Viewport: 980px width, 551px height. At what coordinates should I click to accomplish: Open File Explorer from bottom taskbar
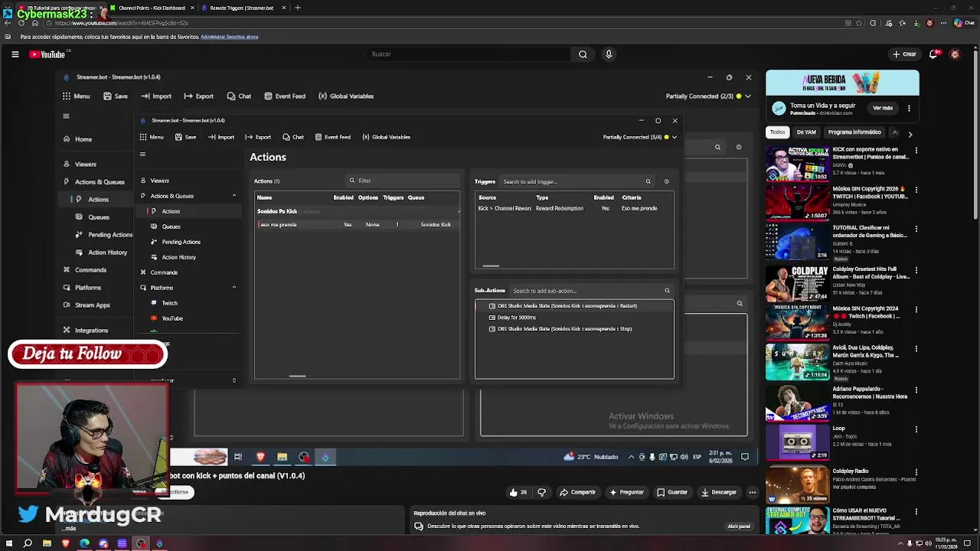47,543
